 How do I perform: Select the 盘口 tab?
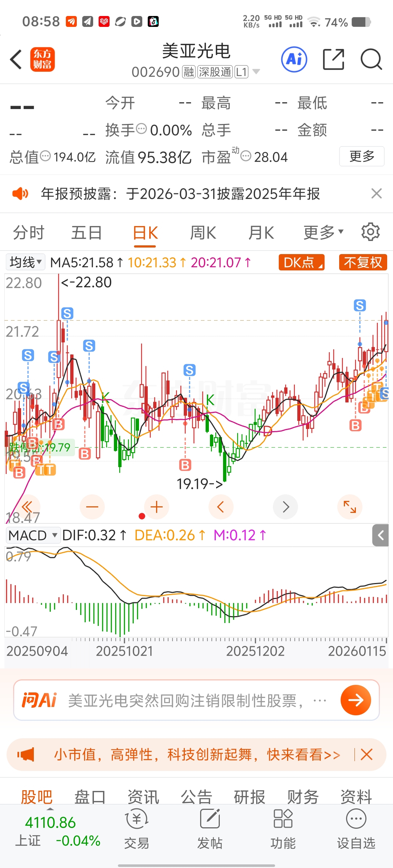pyautogui.click(x=90, y=797)
